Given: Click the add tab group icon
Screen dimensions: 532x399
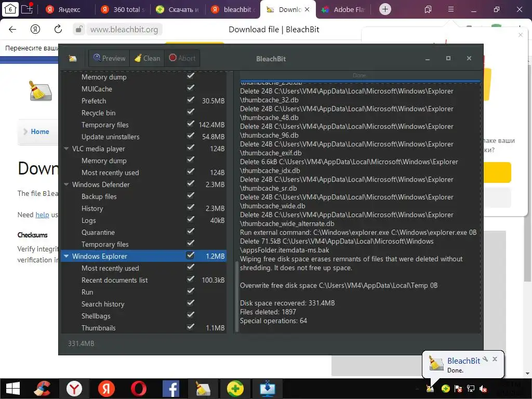Looking at the screenshot, I should click(28, 8).
